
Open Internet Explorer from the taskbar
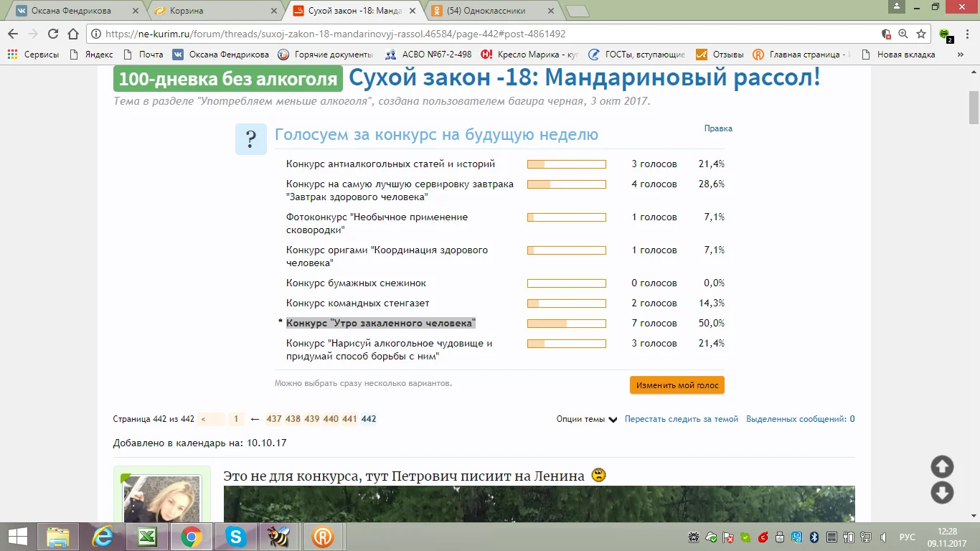[103, 537]
